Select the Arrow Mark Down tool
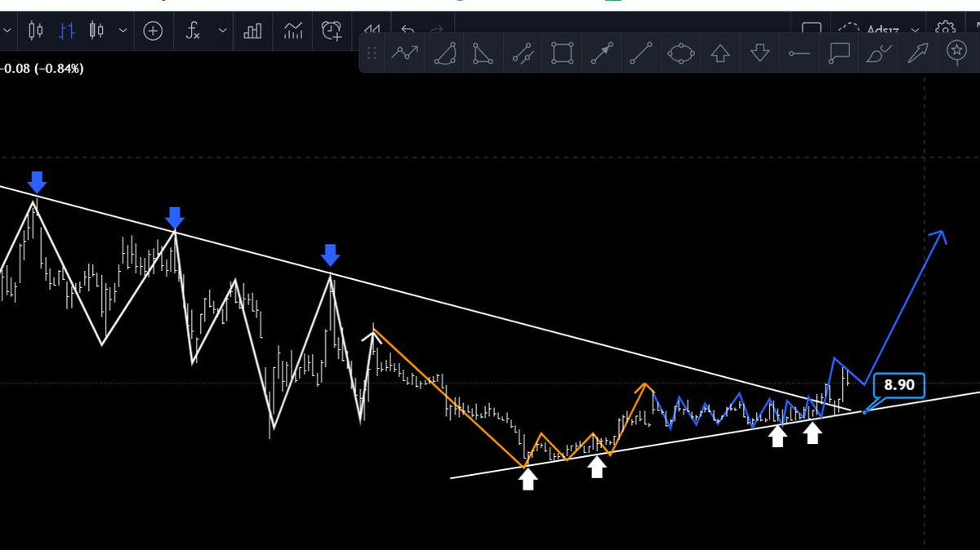Image resolution: width=980 pixels, height=550 pixels. tap(760, 54)
